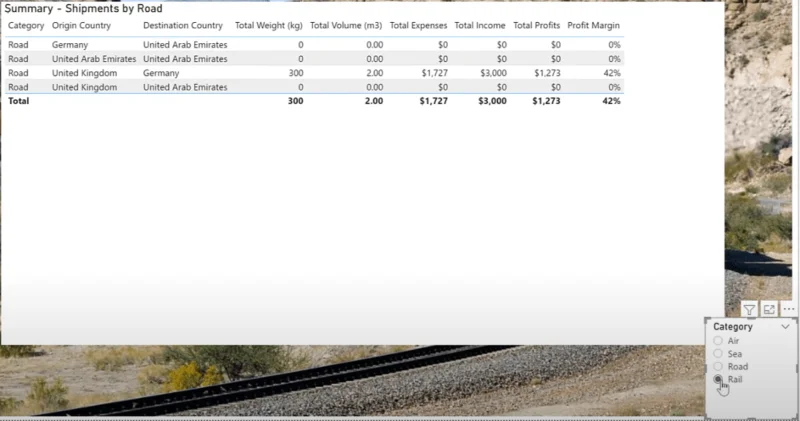Click title 'Summary - Shipments by Road'

pos(83,9)
